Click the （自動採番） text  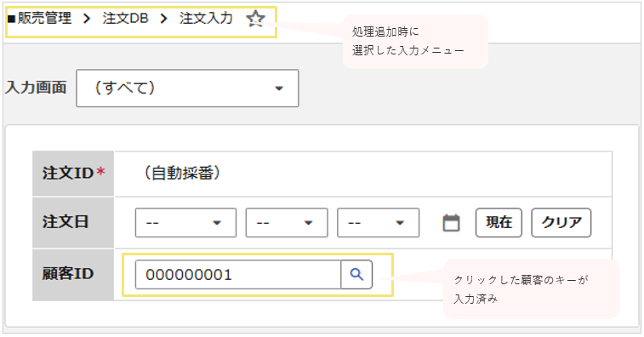(182, 173)
